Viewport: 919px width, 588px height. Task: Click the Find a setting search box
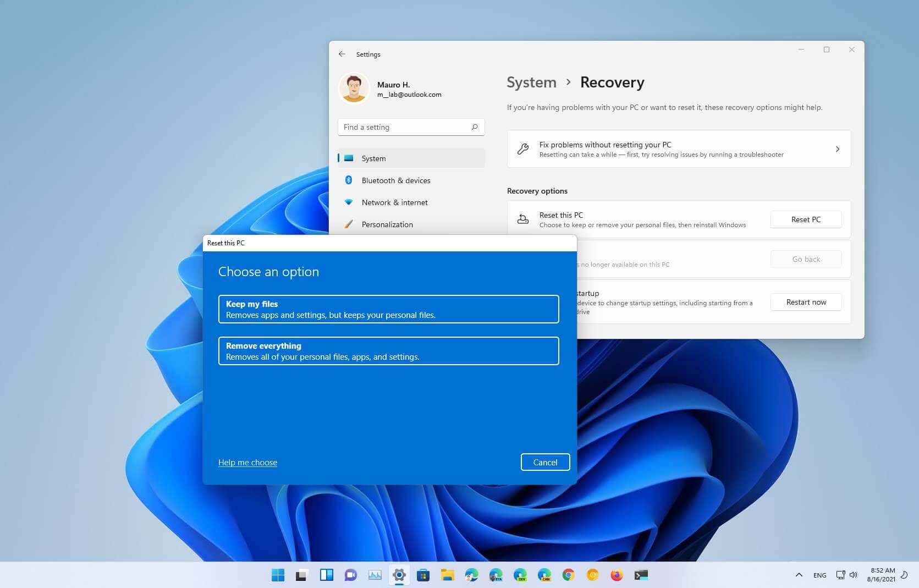(411, 127)
